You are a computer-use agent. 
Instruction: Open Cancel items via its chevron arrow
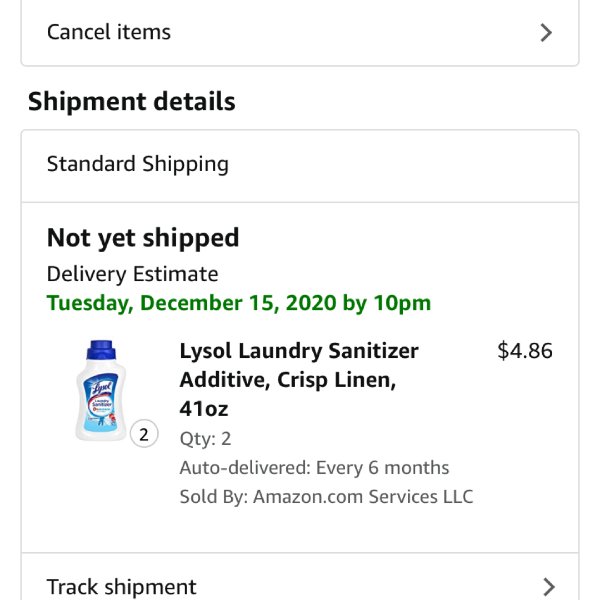click(x=546, y=33)
